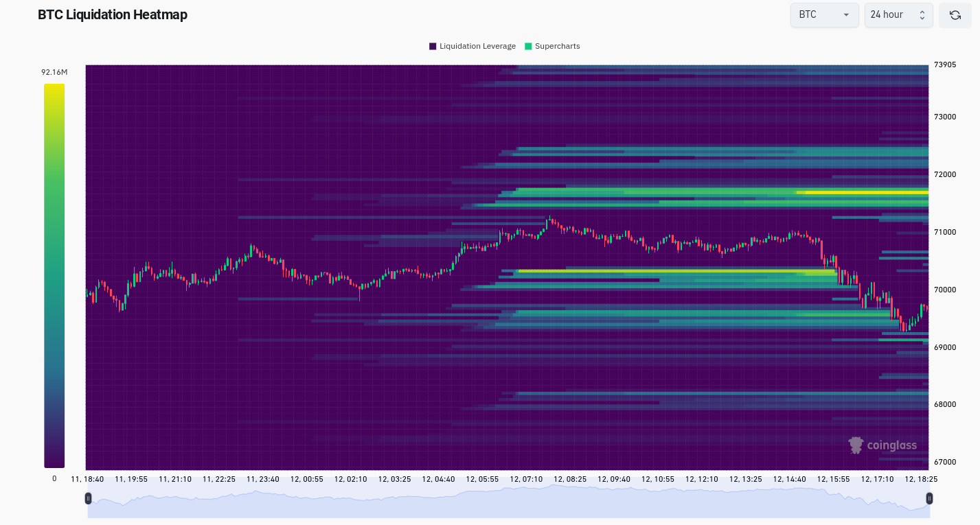Click the "12, 17:10" time axis label
This screenshot has height=525, width=980.
[x=878, y=479]
